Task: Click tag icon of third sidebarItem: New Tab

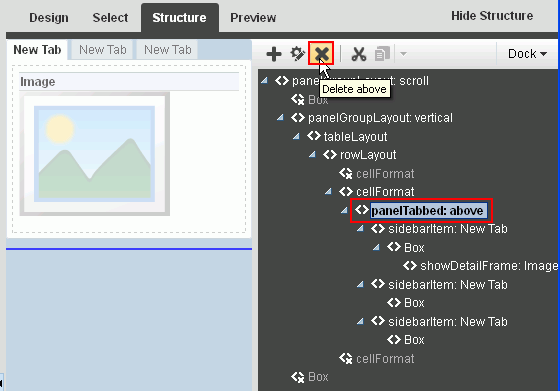Action: (378, 321)
